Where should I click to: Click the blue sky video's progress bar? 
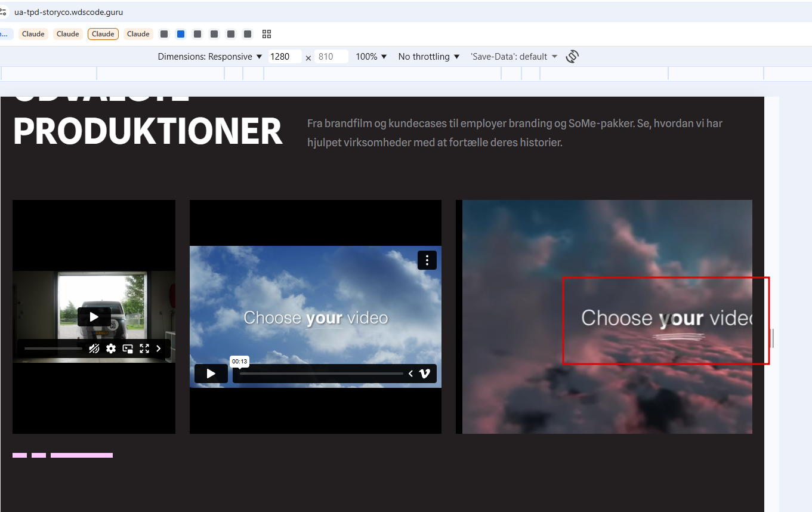pyautogui.click(x=322, y=374)
